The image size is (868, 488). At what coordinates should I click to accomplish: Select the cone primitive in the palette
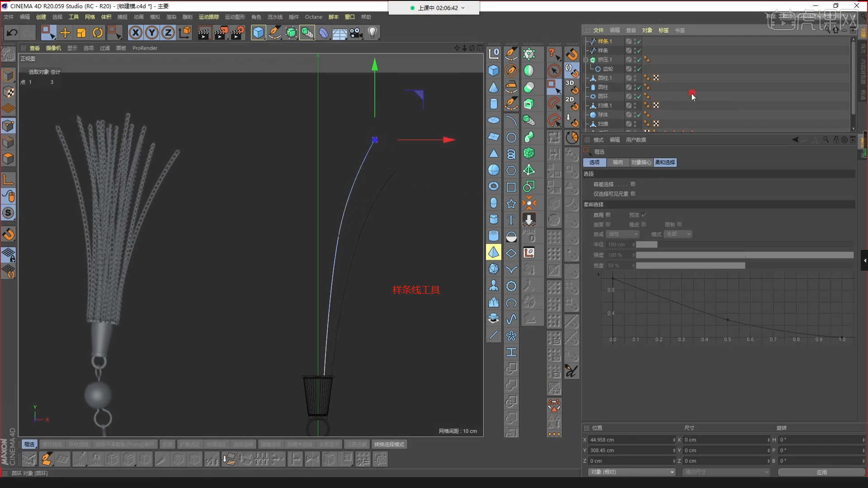tap(494, 87)
